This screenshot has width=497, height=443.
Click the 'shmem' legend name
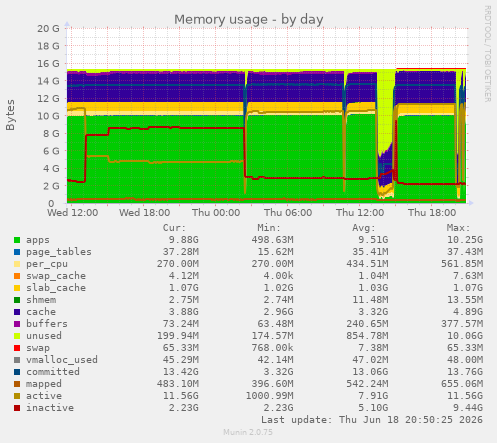click(41, 300)
